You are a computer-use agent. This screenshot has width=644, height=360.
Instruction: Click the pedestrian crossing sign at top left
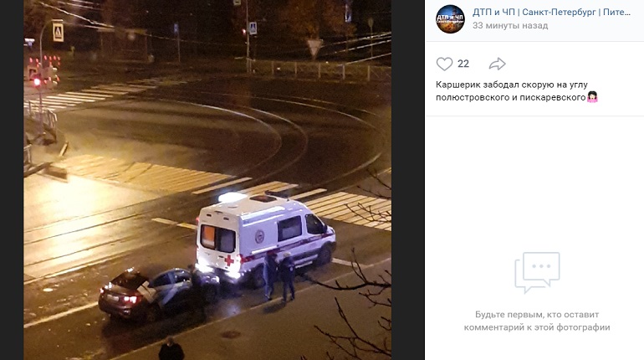(58, 31)
